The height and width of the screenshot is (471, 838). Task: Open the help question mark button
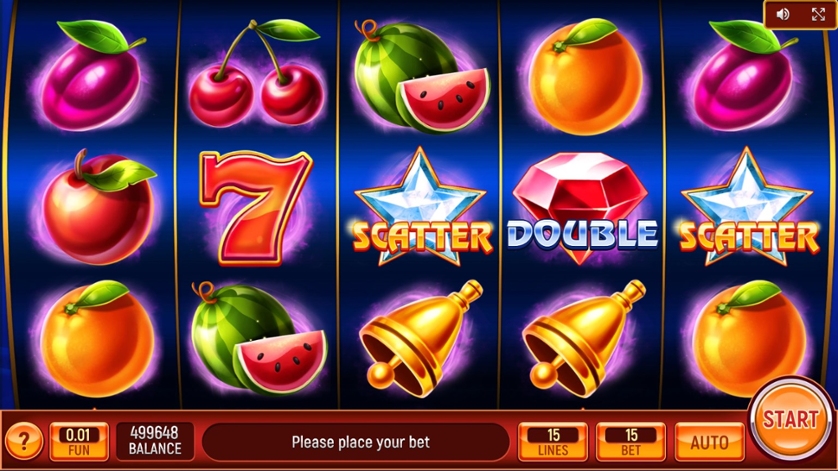coord(24,441)
